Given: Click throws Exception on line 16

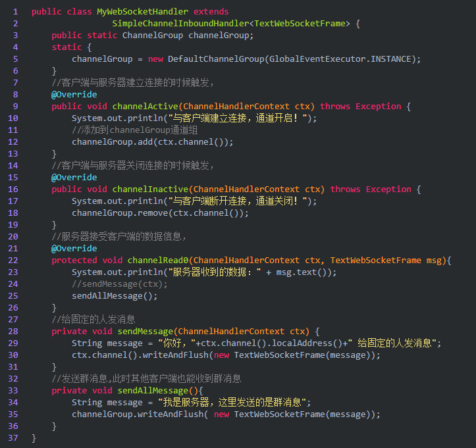Looking at the screenshot, I should point(371,189).
